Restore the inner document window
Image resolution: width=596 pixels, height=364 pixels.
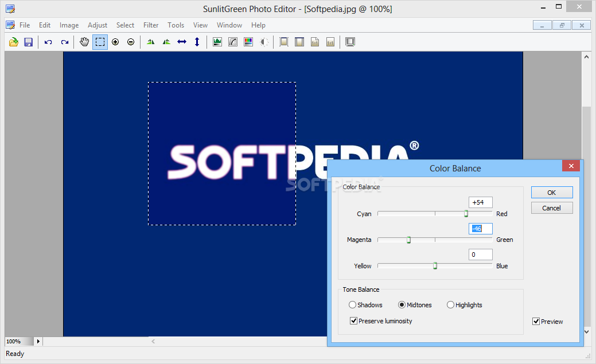562,25
